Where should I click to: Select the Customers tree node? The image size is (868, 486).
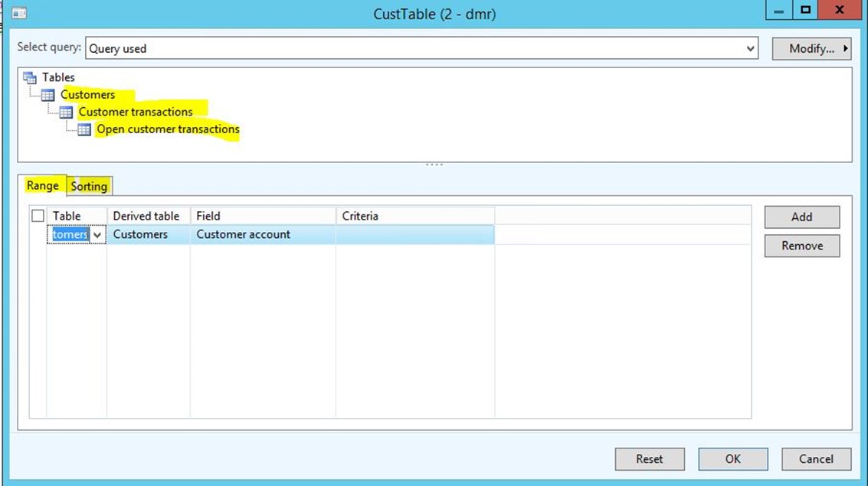point(87,95)
